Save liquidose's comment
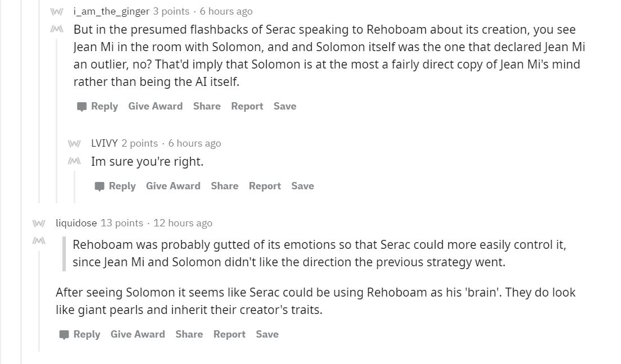621x364 pixels. 267,334
